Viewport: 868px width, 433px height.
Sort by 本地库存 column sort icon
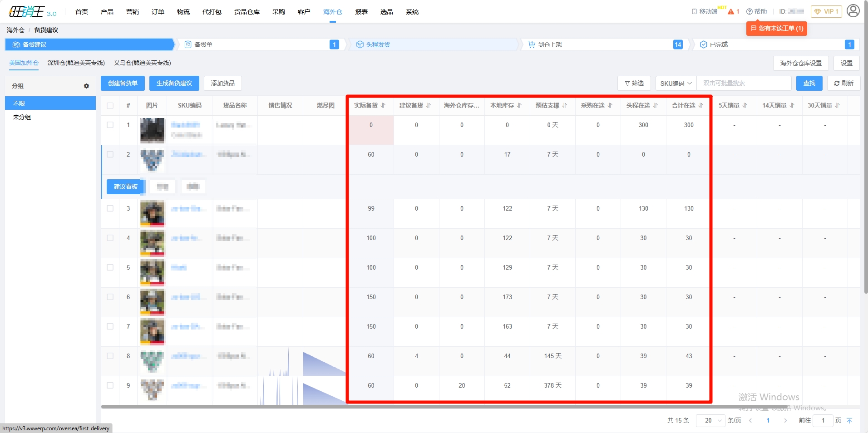[519, 105]
